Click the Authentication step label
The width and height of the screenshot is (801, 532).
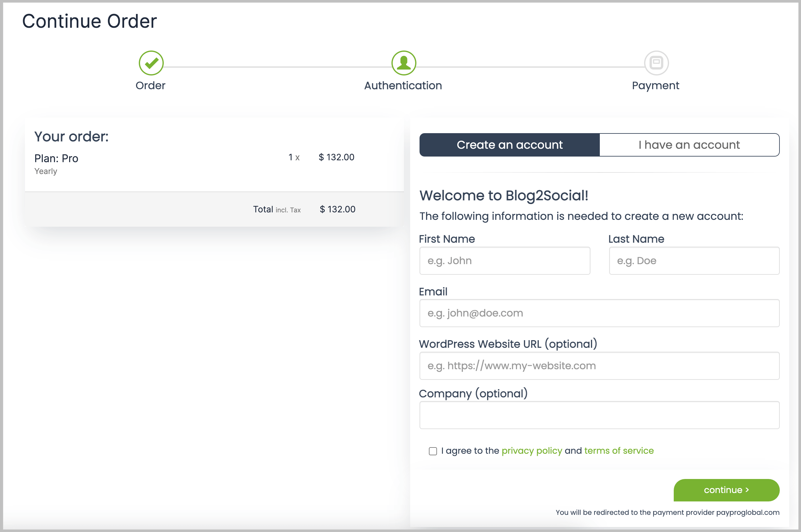click(403, 85)
